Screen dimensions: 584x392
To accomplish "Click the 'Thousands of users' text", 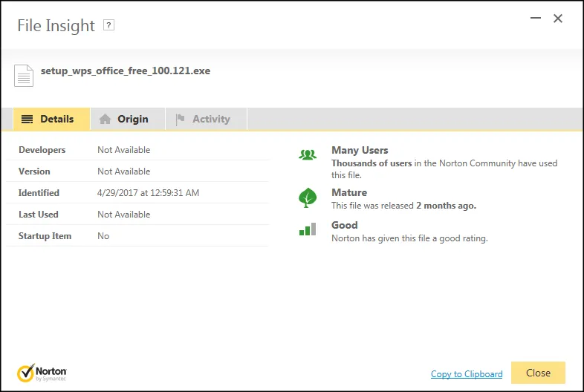I will pyautogui.click(x=372, y=163).
